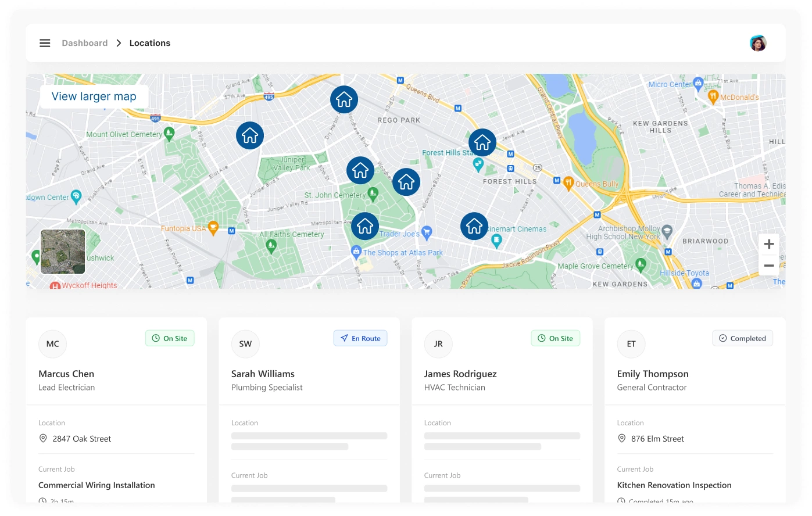Click Emily Thompson's Completed status badge
The image size is (812, 516).
[x=742, y=338]
